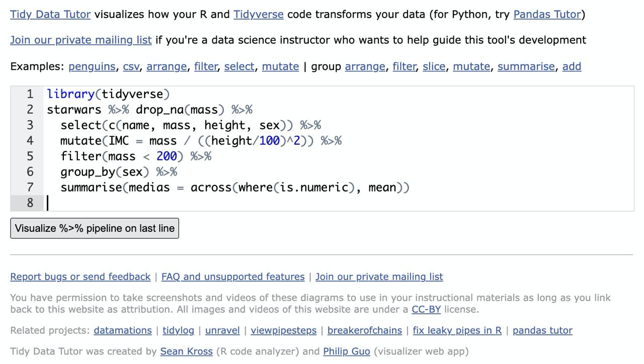This screenshot has height=364, width=644.
Task: Click Visualize %>% pipeline on last line button
Action: pyautogui.click(x=95, y=228)
